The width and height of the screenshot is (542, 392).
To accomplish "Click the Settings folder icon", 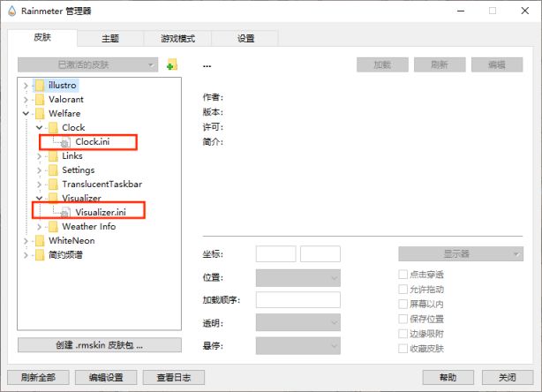I will (53, 170).
